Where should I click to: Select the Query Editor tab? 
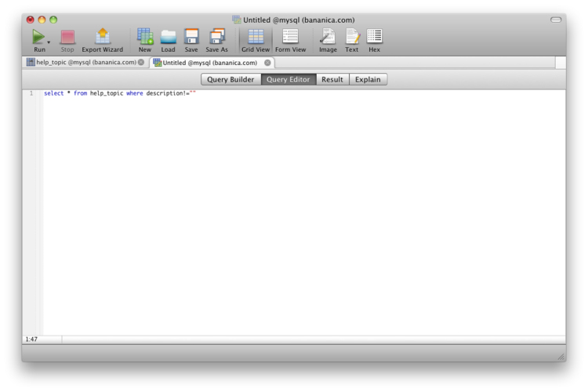(x=289, y=79)
